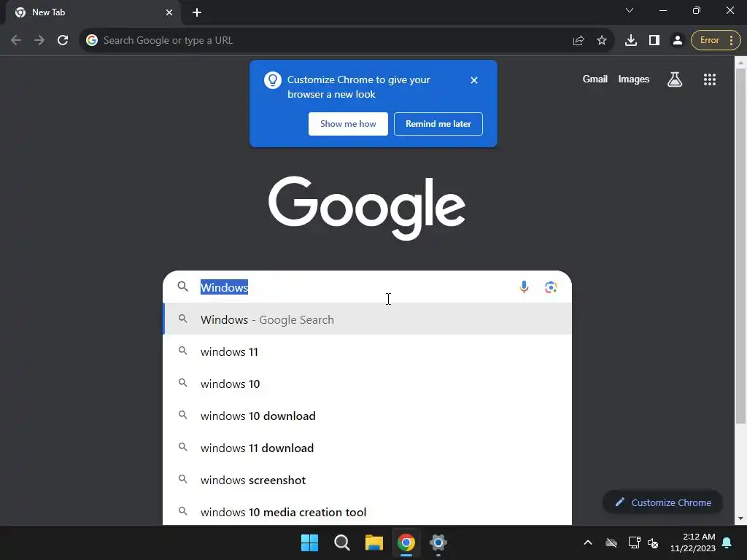Screen dimensions: 747x560
Task: Select the windows screenshot suggestion
Action: (368, 480)
